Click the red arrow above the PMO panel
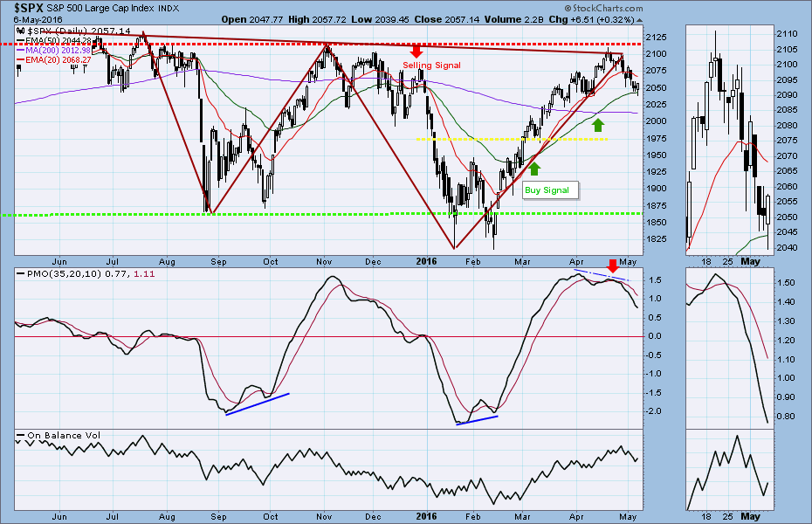This screenshot has height=524, width=812. click(612, 265)
